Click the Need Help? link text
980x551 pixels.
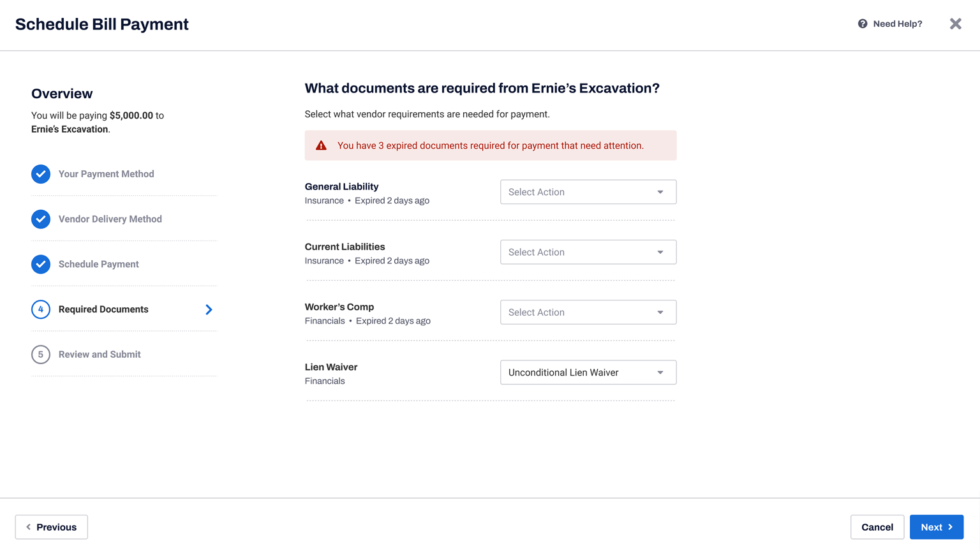(898, 24)
